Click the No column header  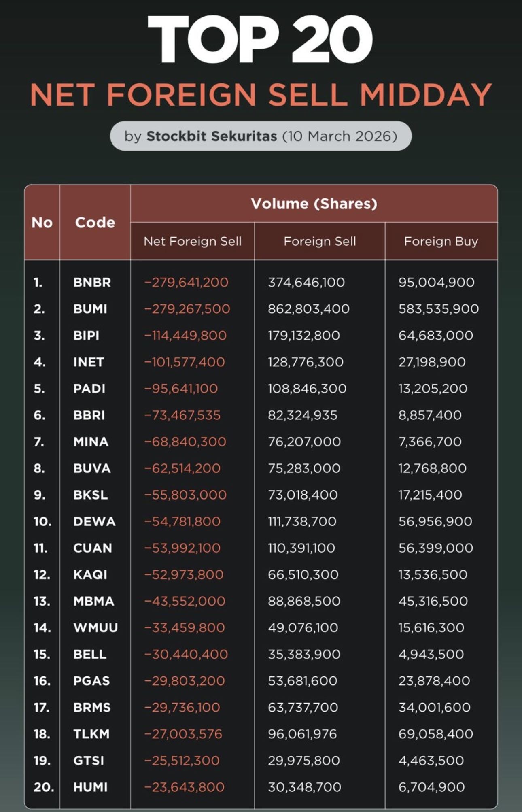[x=42, y=222]
